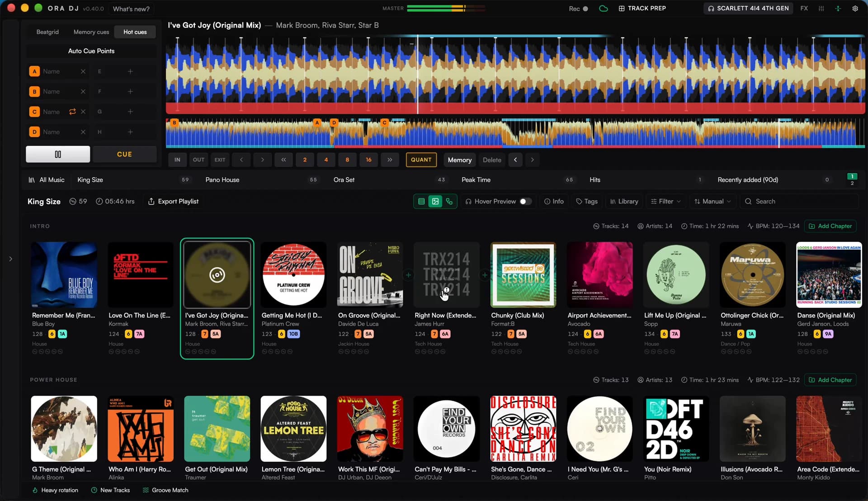Open the mixer sliders icon
The image size is (868, 501).
821,9
